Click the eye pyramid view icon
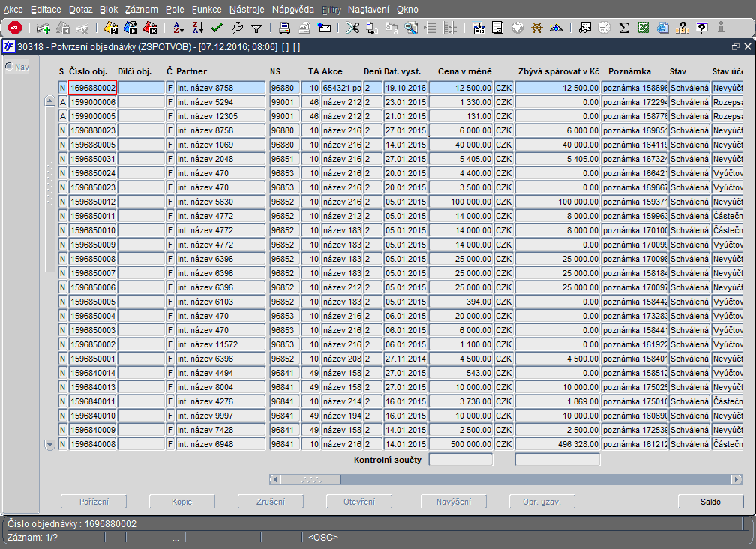This screenshot has height=549, width=756. pos(556,28)
